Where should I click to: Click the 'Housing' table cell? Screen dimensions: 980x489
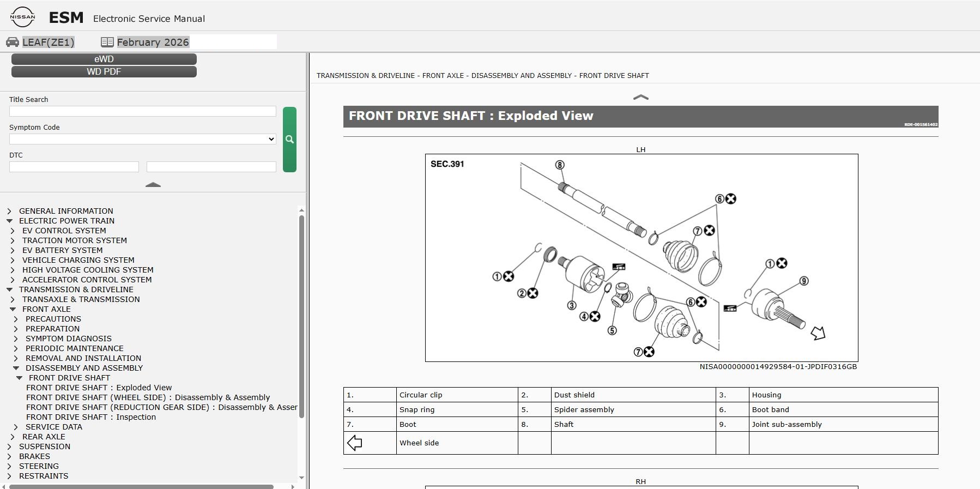(x=843, y=395)
